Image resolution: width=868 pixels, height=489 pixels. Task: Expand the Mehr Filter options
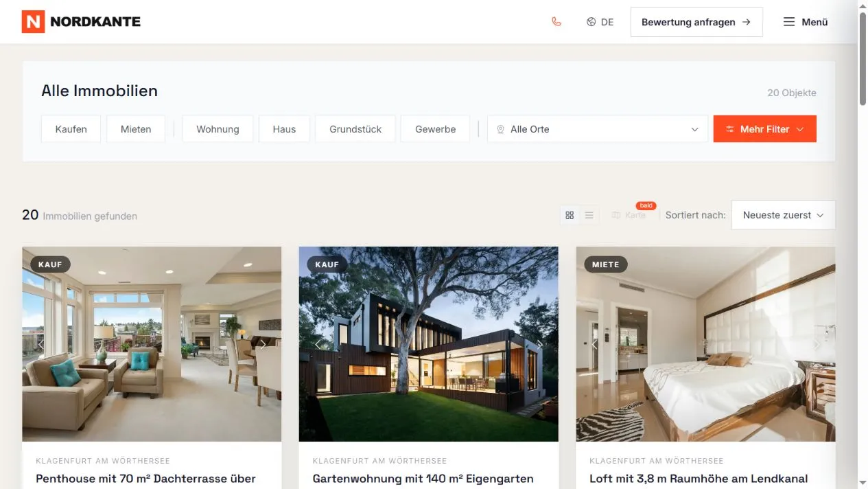pyautogui.click(x=765, y=129)
